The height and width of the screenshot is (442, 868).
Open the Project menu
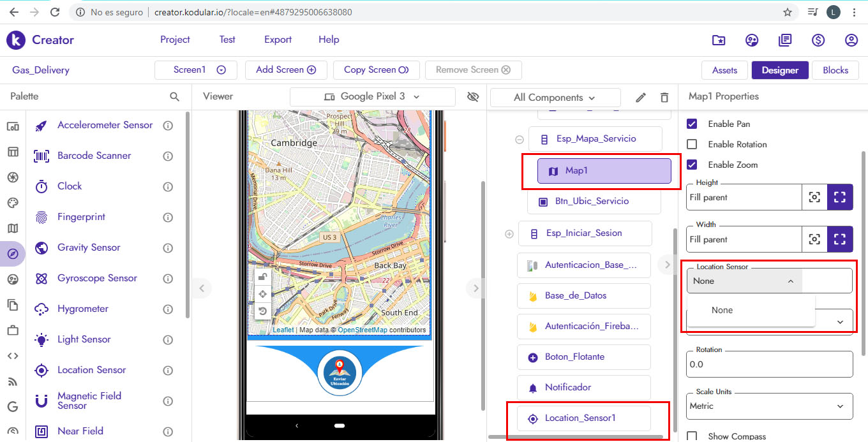point(175,40)
